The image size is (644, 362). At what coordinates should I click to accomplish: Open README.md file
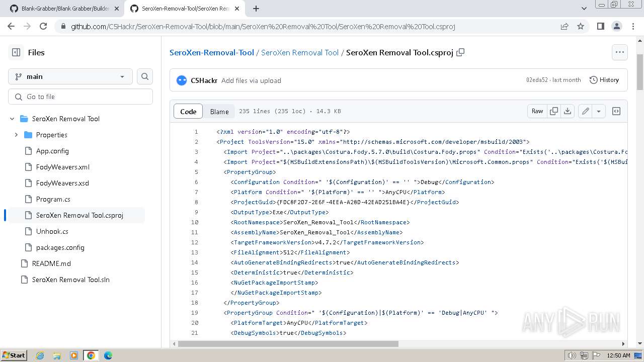point(51,263)
